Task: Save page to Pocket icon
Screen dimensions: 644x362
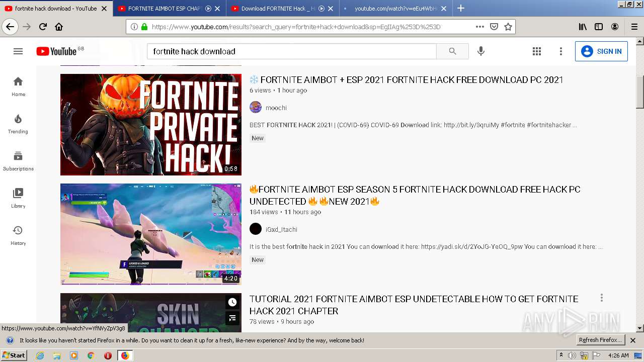Action: point(494,27)
